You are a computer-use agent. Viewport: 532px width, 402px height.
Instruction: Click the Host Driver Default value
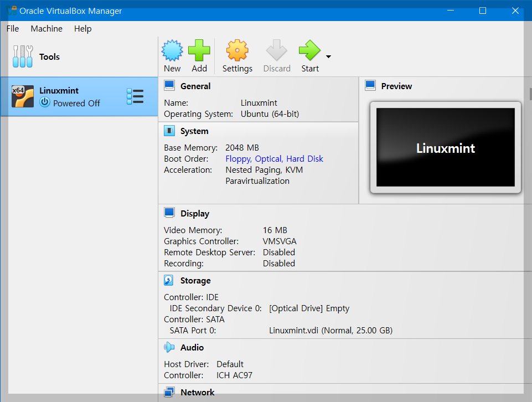(230, 364)
